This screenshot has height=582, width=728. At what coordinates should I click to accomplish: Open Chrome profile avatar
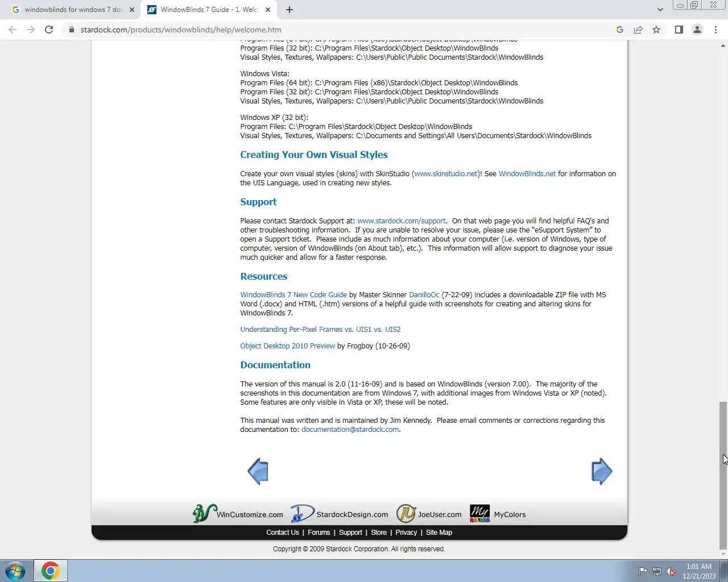(697, 30)
